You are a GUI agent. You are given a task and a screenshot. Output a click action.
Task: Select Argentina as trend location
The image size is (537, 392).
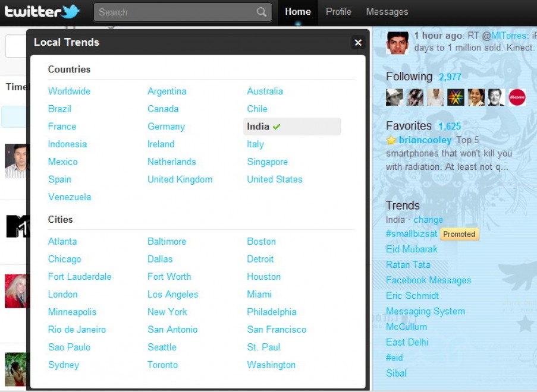167,91
